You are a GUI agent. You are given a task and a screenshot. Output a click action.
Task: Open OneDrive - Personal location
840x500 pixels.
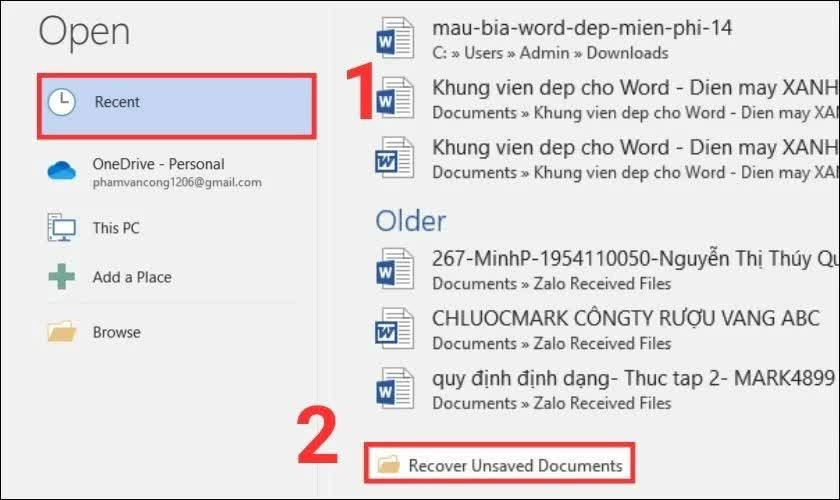click(177, 172)
